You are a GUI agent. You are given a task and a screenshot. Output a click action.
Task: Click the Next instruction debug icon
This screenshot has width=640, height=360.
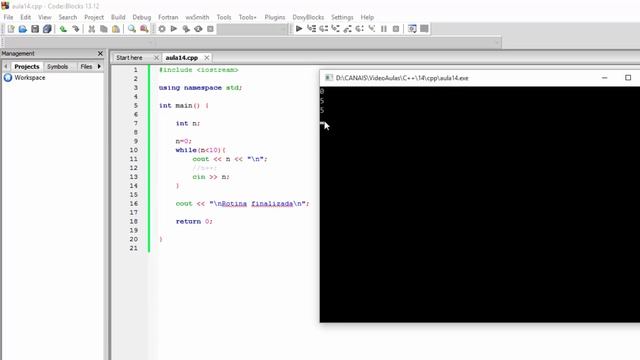tap(360, 29)
